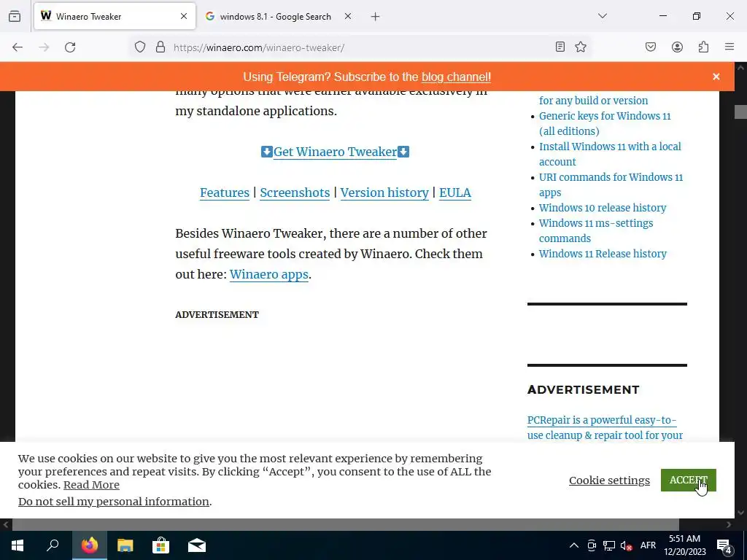The height and width of the screenshot is (560, 747).
Task: Click the URL address field
Action: point(360,47)
